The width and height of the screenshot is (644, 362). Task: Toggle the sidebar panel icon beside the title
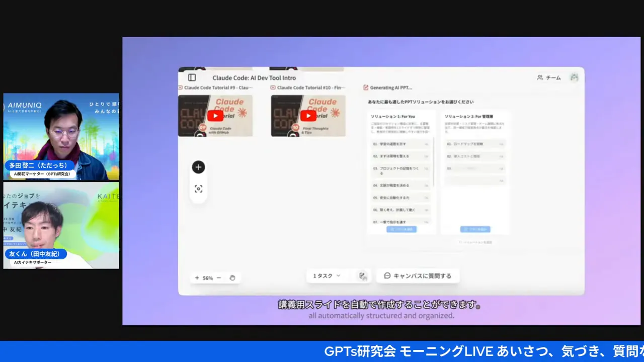click(192, 77)
